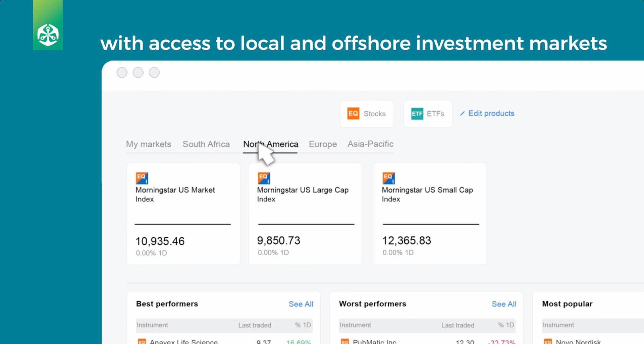Select the South Africa tab
This screenshot has width=644, height=344.
(x=206, y=144)
